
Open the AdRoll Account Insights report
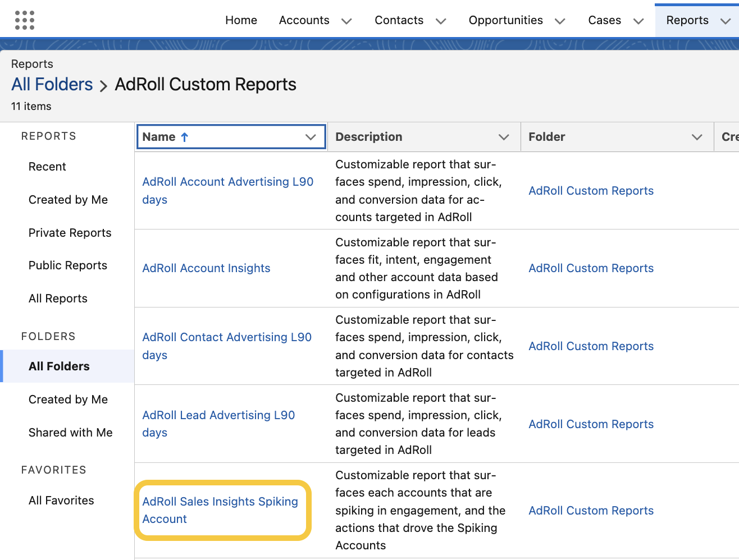click(206, 268)
